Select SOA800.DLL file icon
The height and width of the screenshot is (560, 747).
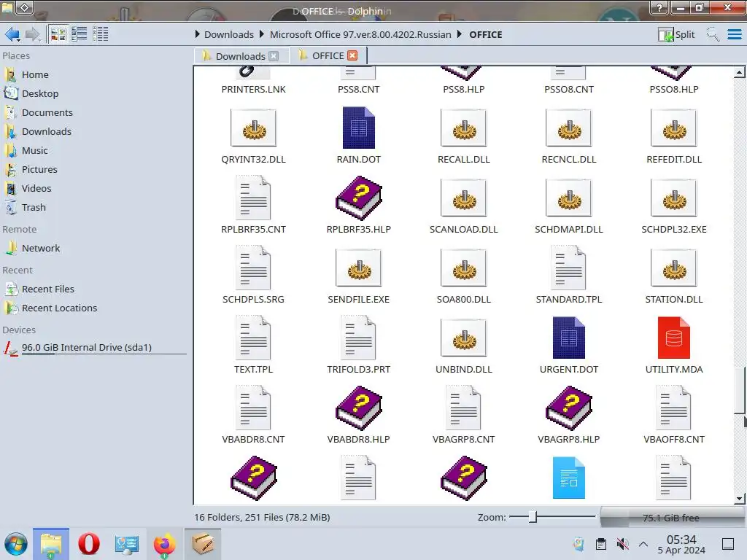(x=464, y=268)
